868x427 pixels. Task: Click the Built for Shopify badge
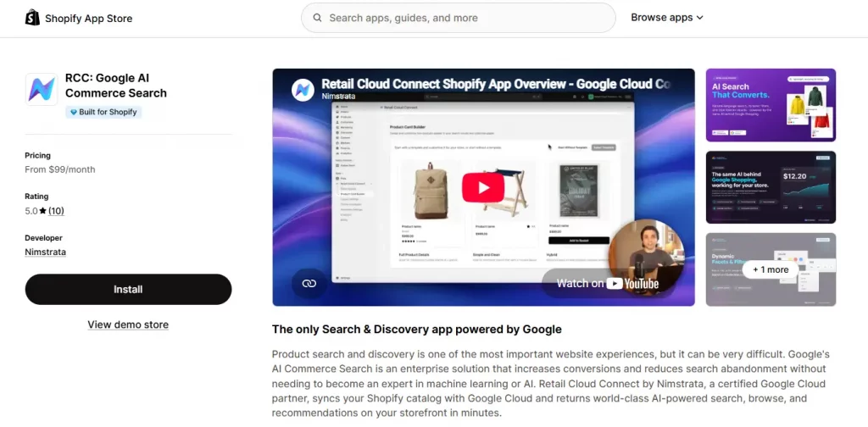(103, 113)
